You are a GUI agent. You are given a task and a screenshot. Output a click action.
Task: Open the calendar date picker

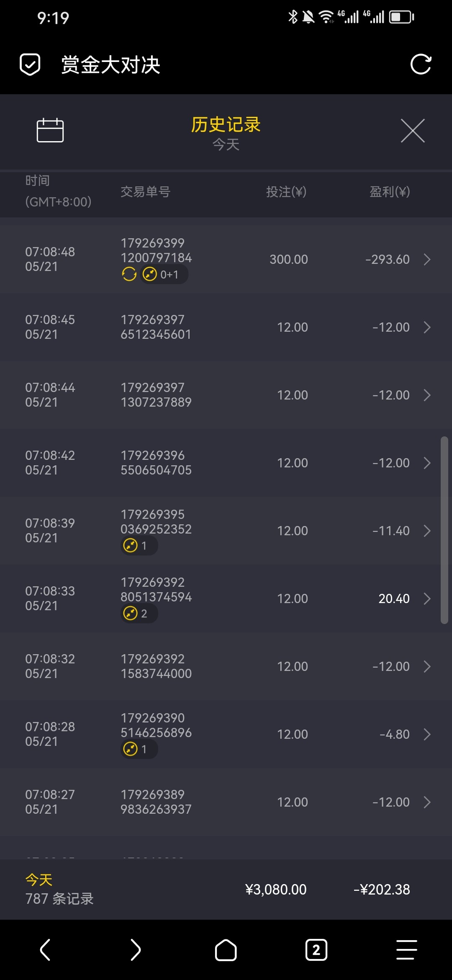click(x=50, y=130)
